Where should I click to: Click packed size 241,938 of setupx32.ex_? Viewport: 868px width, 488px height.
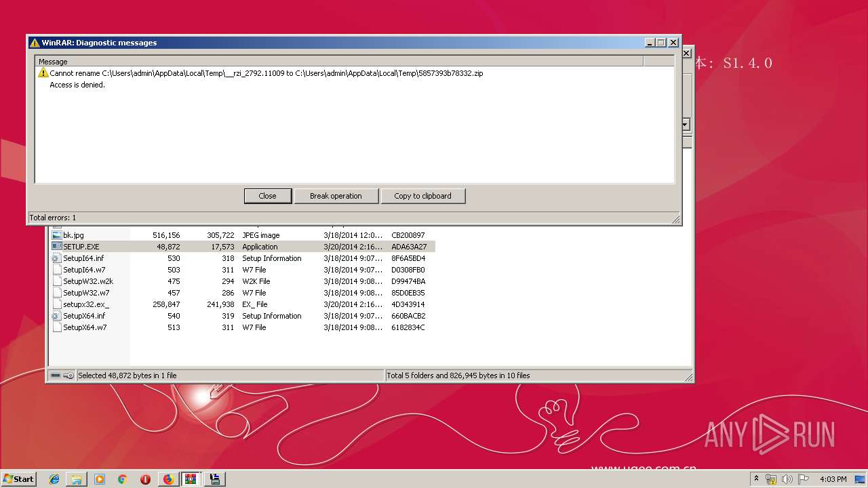click(220, 304)
